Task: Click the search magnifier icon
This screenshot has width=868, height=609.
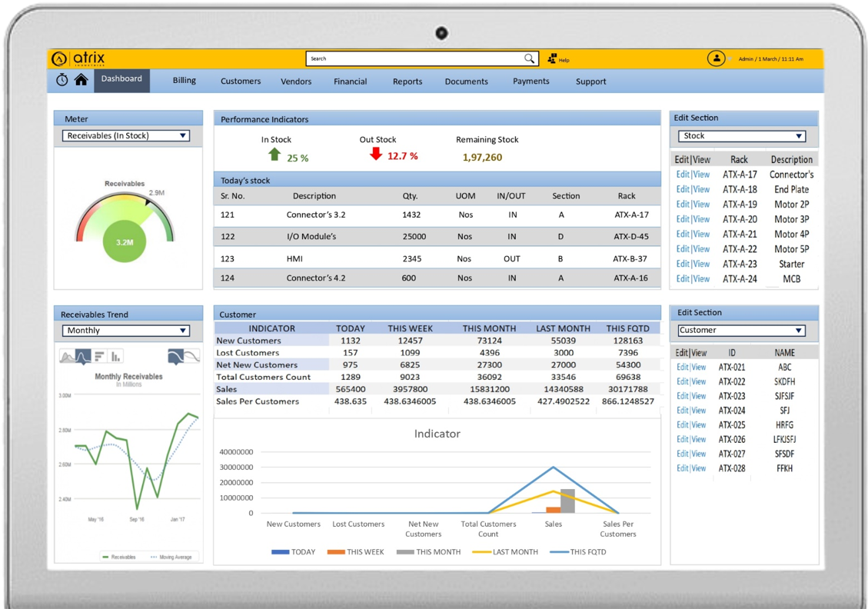Action: pos(529,58)
